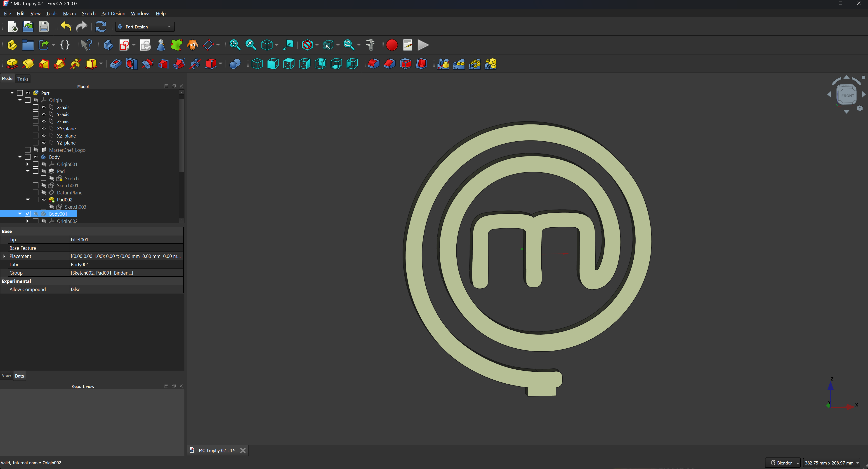Click the Hole tool icon
The width and height of the screenshot is (868, 469).
click(x=131, y=64)
